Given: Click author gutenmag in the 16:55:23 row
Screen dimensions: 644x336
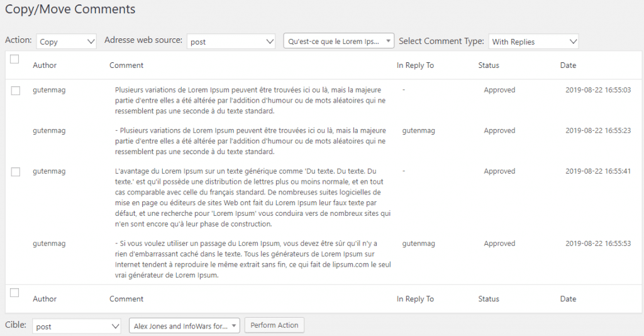Looking at the screenshot, I should (x=49, y=131).
